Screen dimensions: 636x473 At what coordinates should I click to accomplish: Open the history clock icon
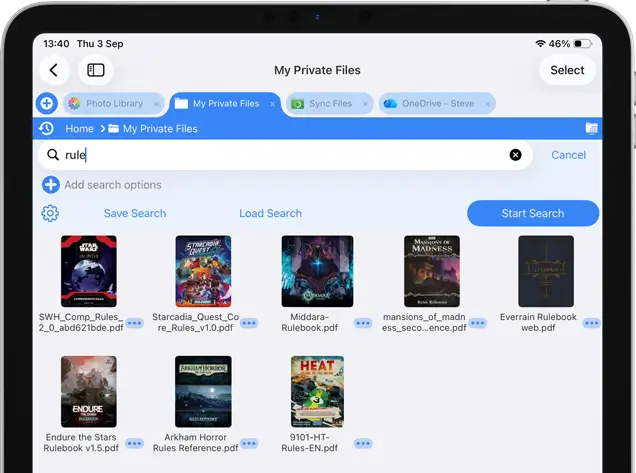[46, 129]
